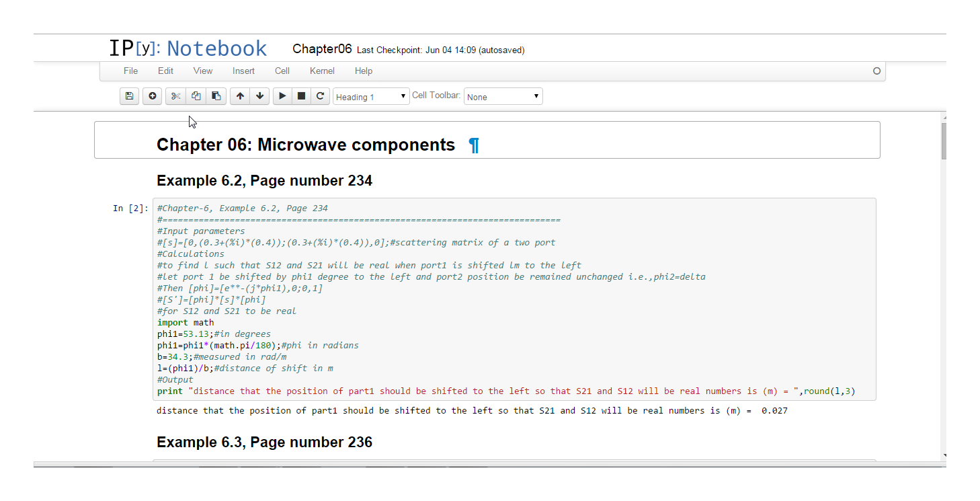Open the Insert menu
Viewport: 980px width, 501px height.
point(243,71)
